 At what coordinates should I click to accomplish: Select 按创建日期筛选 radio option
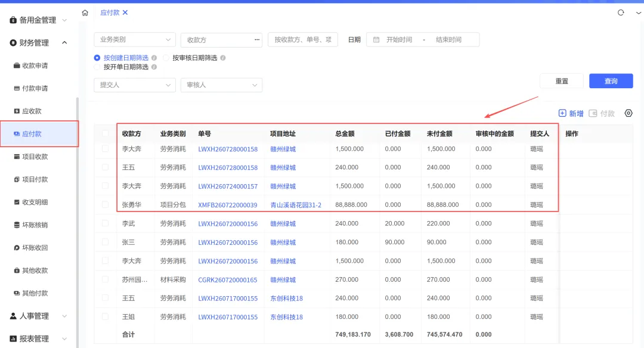pos(97,58)
